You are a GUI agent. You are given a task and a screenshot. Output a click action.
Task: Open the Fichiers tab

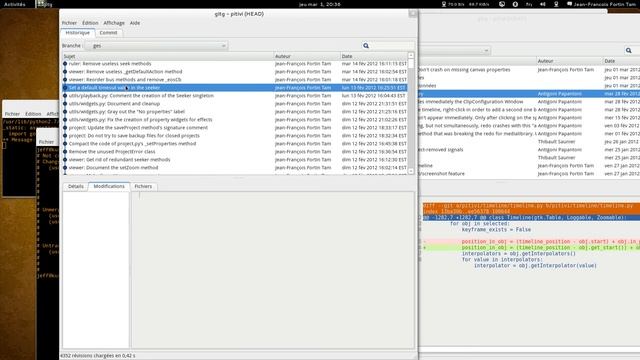click(143, 186)
